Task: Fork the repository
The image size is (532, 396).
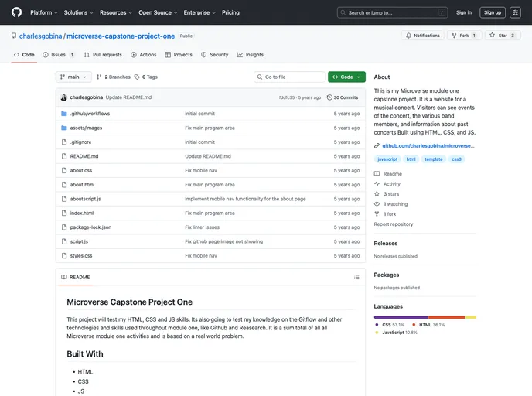Action: pos(464,36)
